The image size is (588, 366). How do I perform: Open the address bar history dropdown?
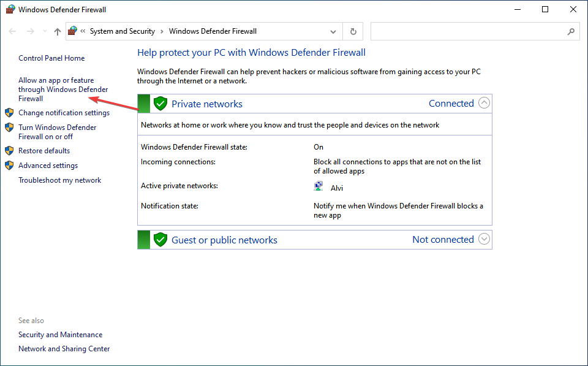(333, 31)
